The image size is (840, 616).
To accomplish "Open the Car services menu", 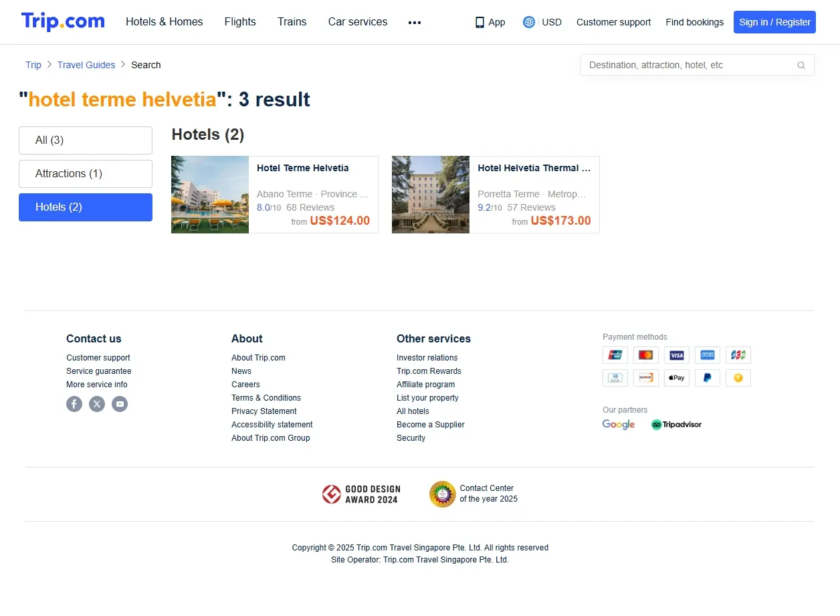I will coord(358,22).
